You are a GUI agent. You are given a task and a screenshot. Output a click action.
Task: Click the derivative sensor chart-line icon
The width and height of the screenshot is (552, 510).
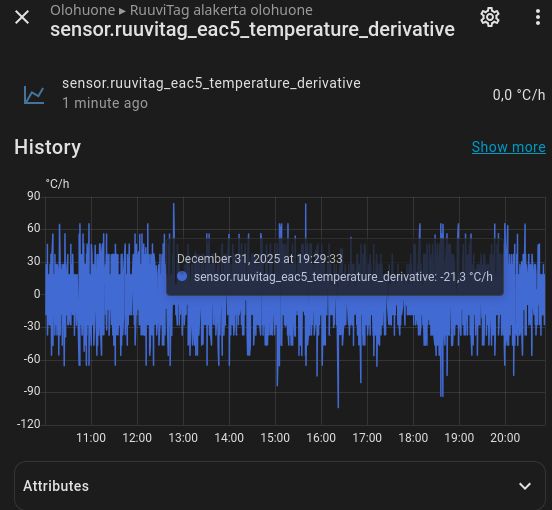[x=34, y=95]
